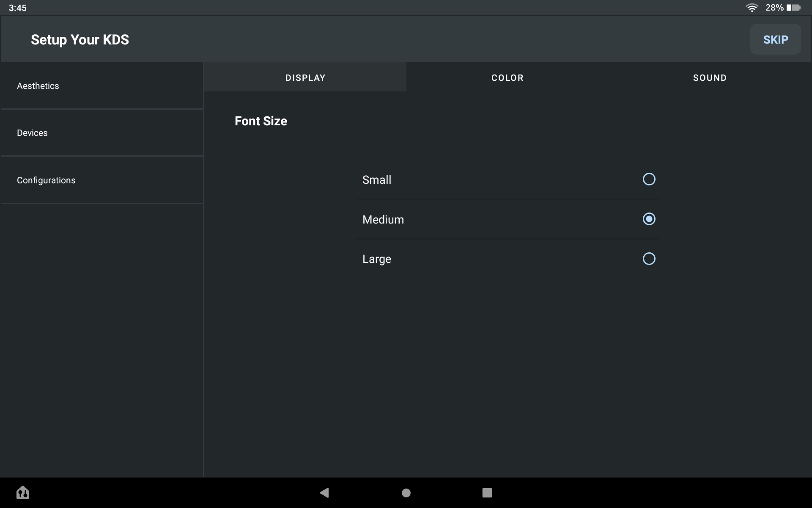812x508 pixels.
Task: Select the Large font size radio button
Action: point(649,259)
